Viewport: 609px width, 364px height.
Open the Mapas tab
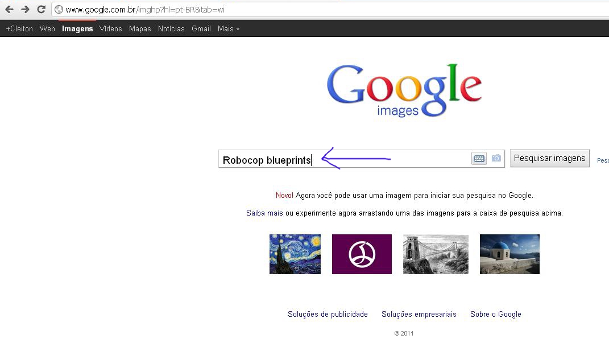click(x=140, y=29)
